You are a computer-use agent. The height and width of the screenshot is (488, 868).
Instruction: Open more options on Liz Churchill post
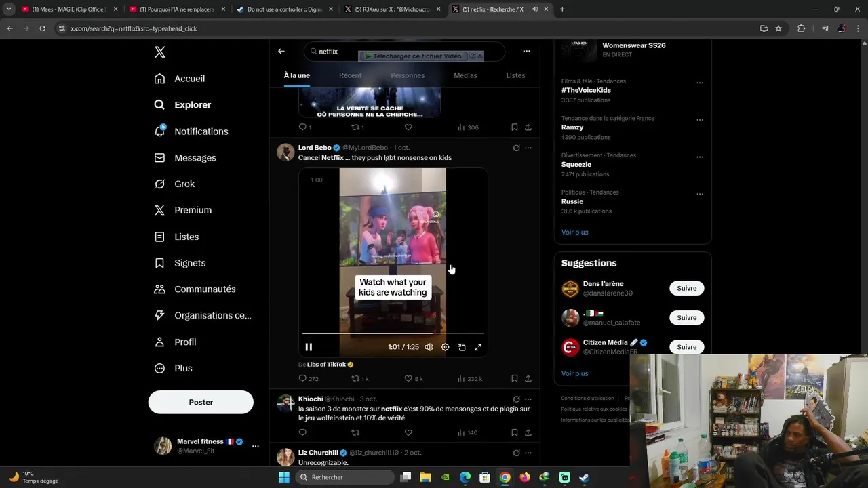528,453
